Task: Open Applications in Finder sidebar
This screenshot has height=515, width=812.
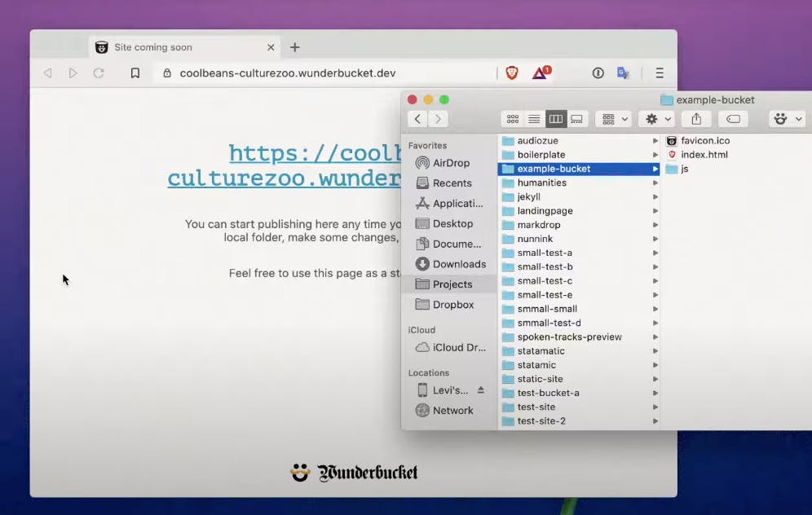Action: tap(449, 203)
